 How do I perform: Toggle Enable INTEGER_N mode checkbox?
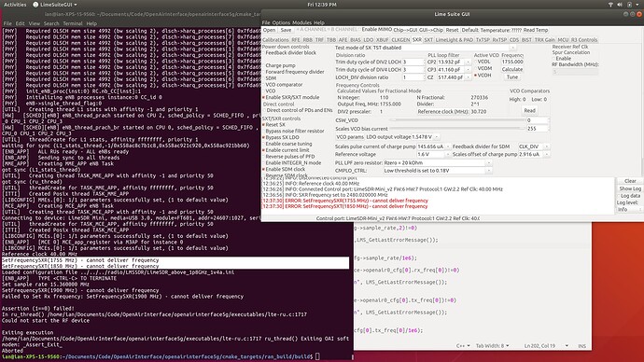[293, 163]
